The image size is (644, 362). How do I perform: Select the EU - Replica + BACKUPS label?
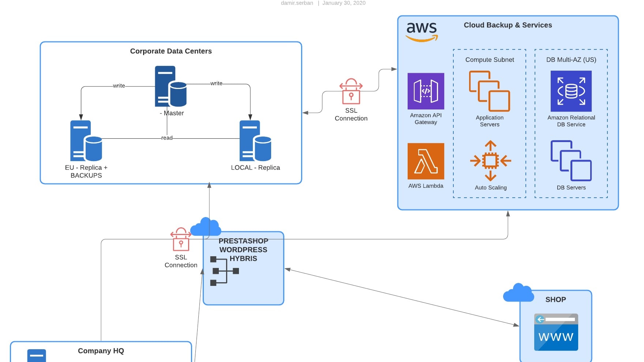click(x=86, y=171)
